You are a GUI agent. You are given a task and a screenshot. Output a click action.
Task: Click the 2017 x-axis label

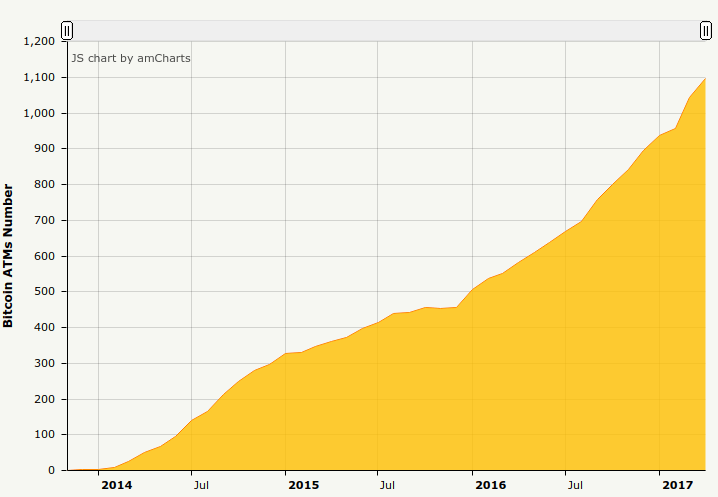pos(678,485)
